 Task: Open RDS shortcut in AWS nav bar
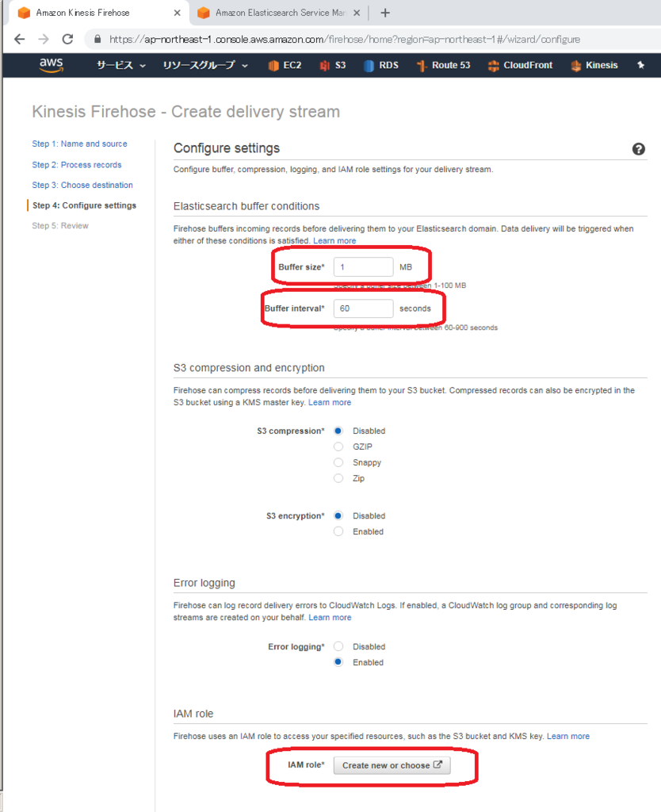tap(381, 65)
